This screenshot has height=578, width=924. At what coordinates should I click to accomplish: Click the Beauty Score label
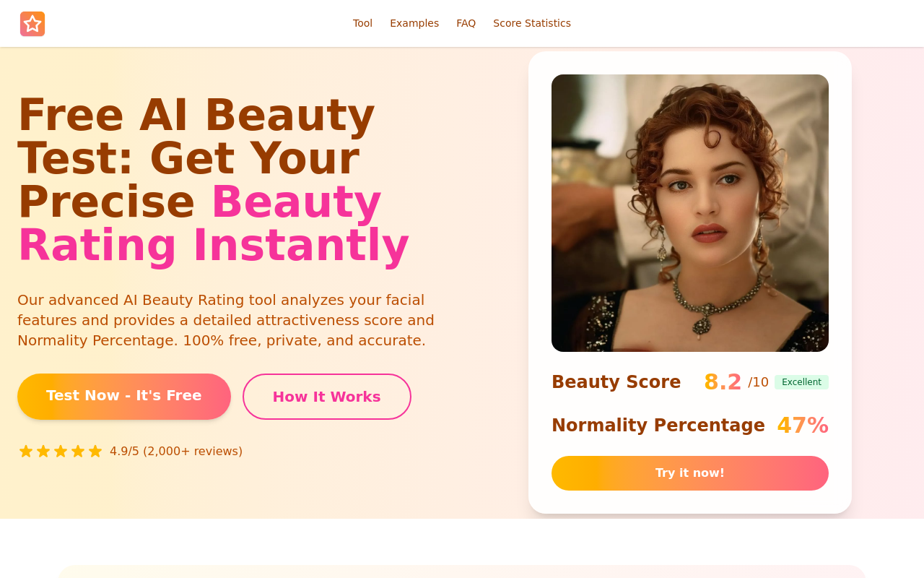[x=616, y=382]
